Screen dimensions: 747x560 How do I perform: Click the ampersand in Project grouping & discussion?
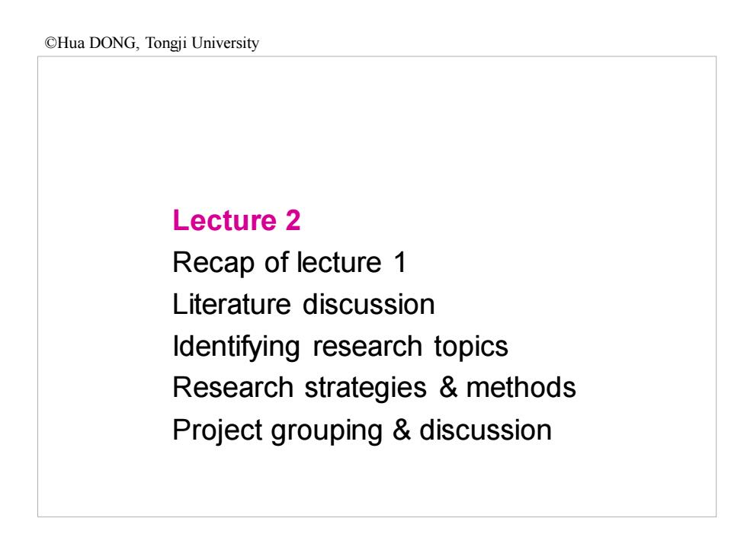click(x=402, y=430)
